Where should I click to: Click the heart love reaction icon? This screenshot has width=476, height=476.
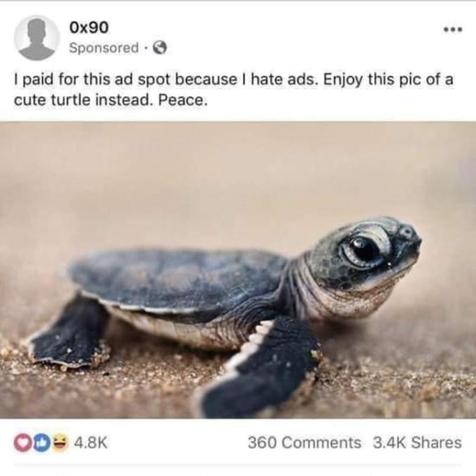pos(22,443)
